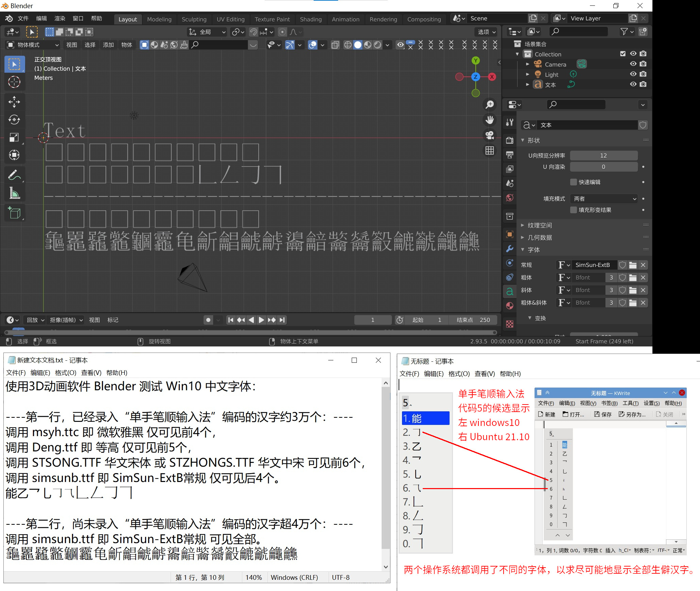Select the Rotate tool
The image size is (700, 591).
pyautogui.click(x=14, y=120)
